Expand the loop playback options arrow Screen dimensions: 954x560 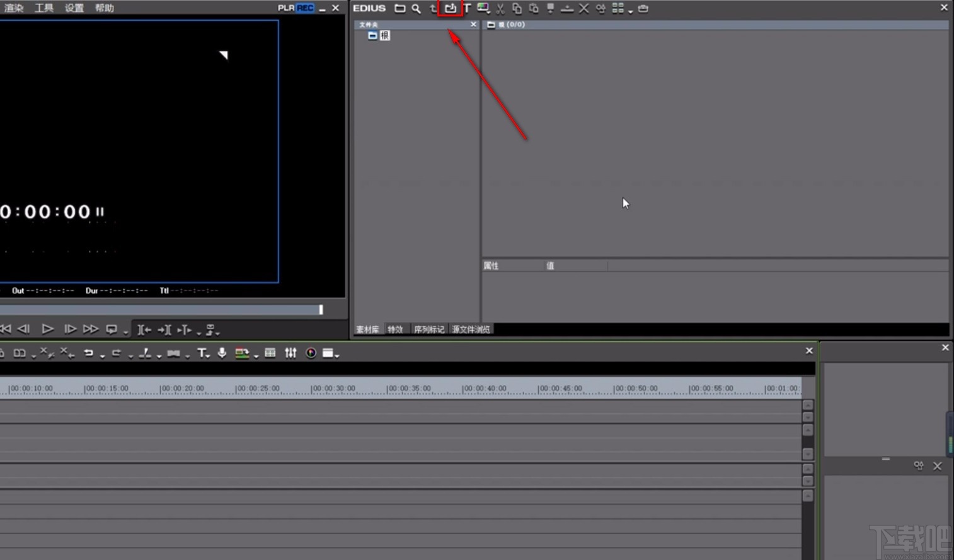click(x=125, y=332)
